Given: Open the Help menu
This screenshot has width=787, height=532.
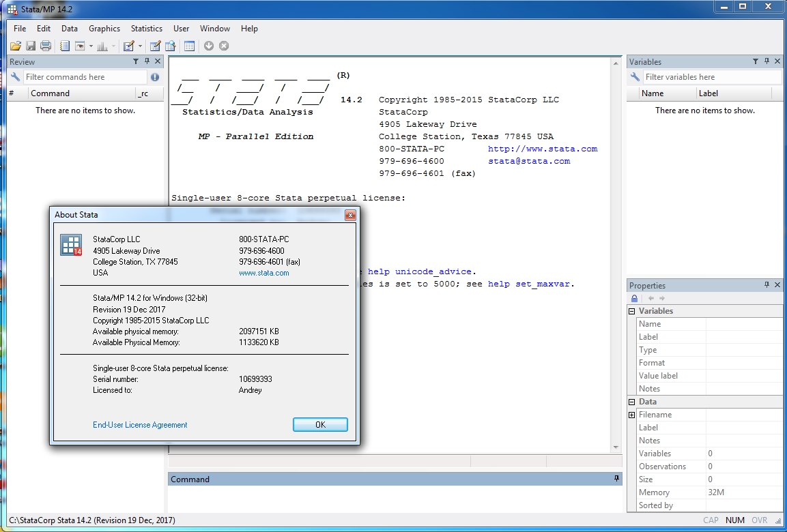Looking at the screenshot, I should coord(249,29).
